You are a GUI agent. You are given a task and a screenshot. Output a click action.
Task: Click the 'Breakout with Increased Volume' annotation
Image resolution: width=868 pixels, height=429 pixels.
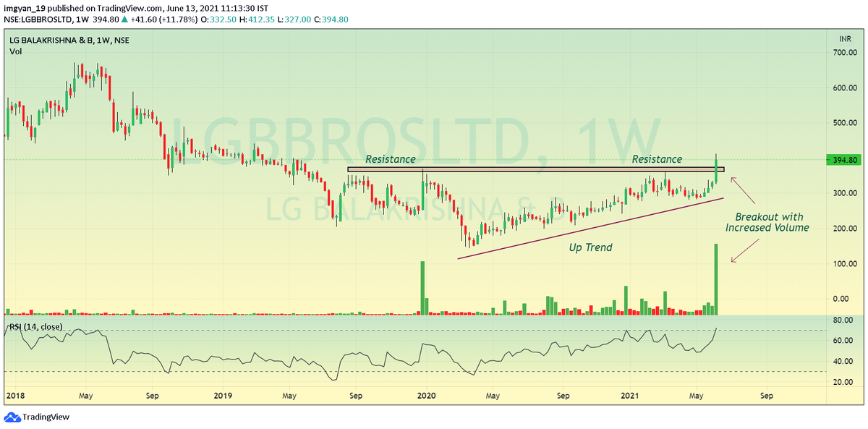(769, 222)
